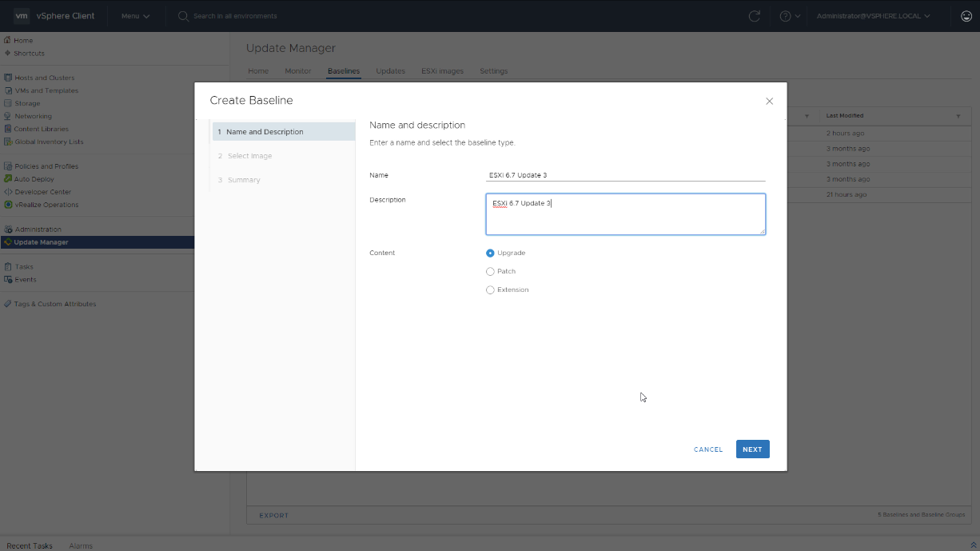Click the Tasks sidebar icon
This screenshot has height=551, width=980.
pyautogui.click(x=8, y=267)
